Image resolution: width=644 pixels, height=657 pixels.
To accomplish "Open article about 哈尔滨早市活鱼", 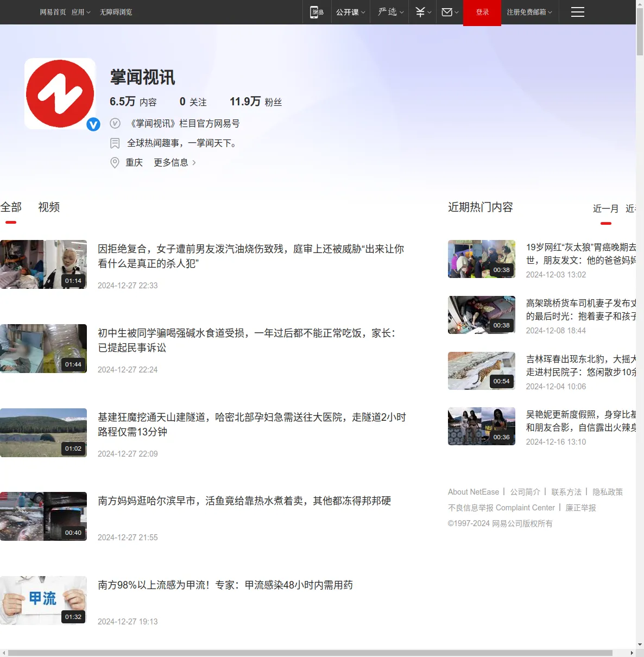I will coord(244,501).
